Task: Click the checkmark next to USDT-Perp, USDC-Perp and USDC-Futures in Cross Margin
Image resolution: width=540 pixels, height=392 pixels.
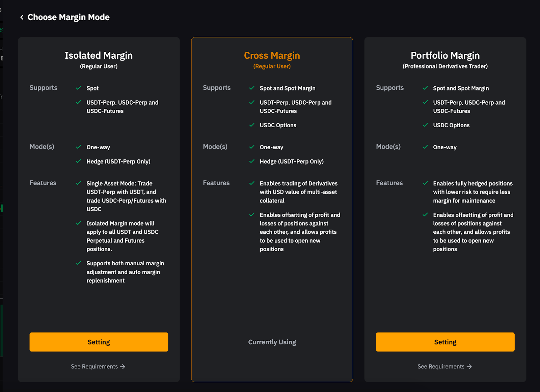Action: pos(252,102)
